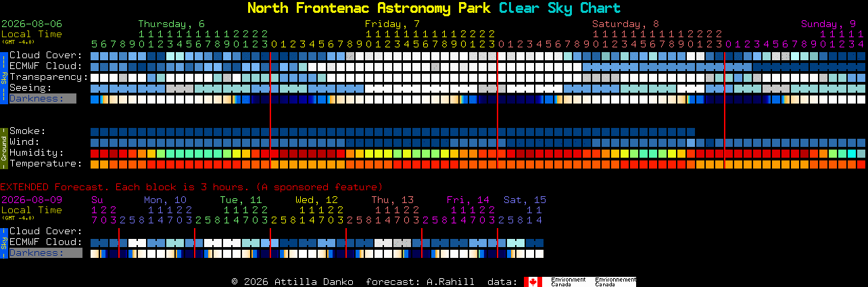Open the Temperature row label
Viewport: 868px width, 287px height.
(x=46, y=164)
